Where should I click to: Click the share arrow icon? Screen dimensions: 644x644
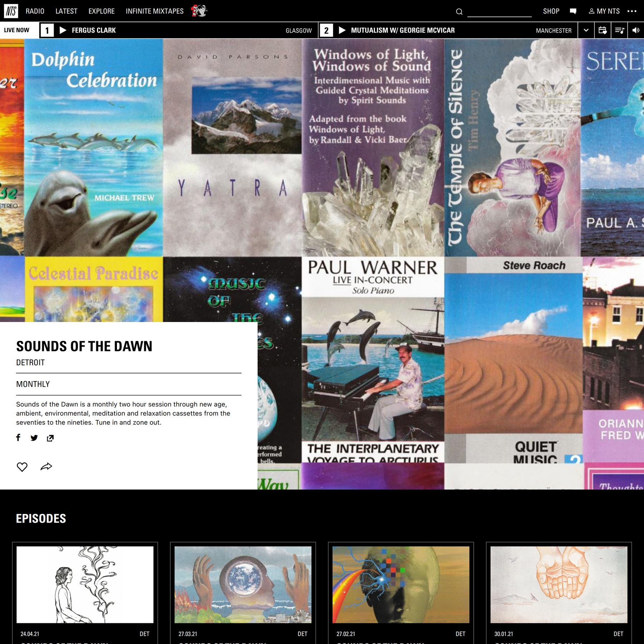click(46, 467)
